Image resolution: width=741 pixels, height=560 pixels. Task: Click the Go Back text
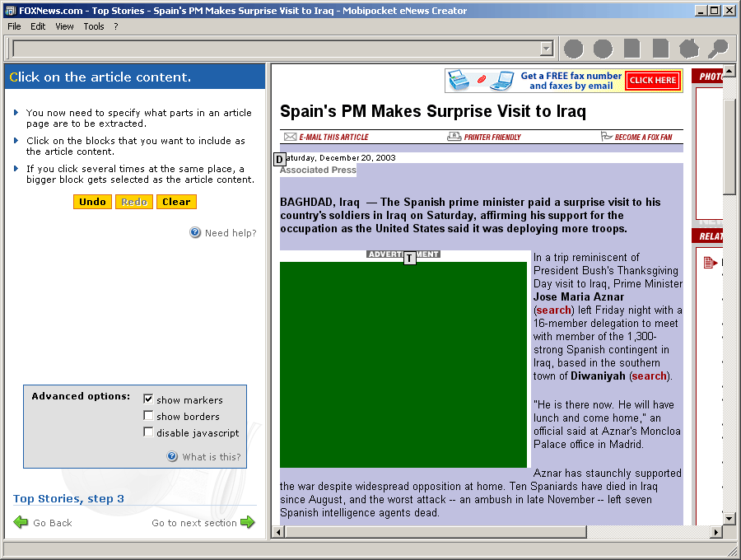pos(53,523)
